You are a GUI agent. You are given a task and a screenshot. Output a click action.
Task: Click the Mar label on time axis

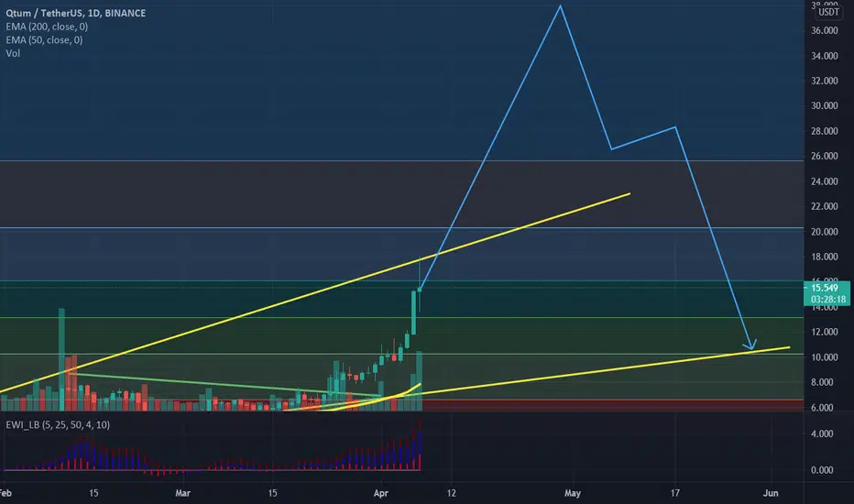(183, 493)
